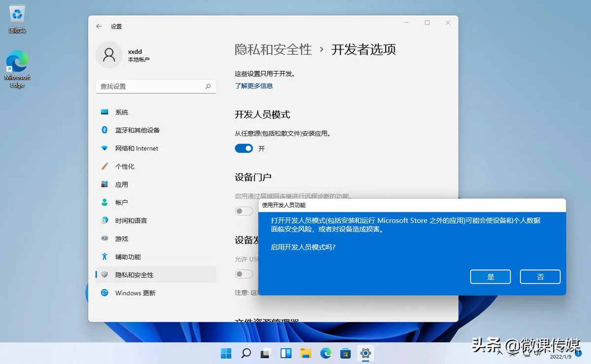Turn off the 开发人员模式 toggle
591x364 pixels.
click(x=244, y=148)
